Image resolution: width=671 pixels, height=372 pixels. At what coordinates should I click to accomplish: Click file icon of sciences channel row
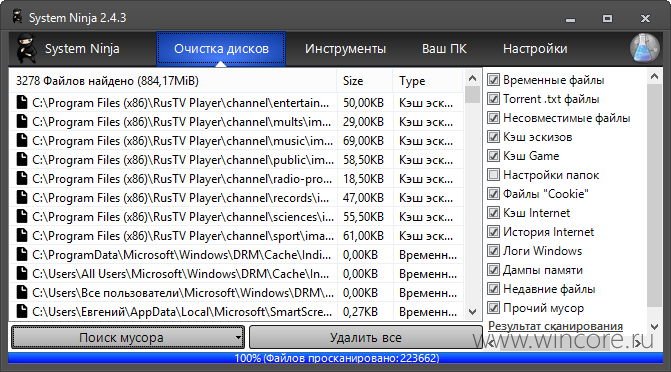(x=22, y=217)
